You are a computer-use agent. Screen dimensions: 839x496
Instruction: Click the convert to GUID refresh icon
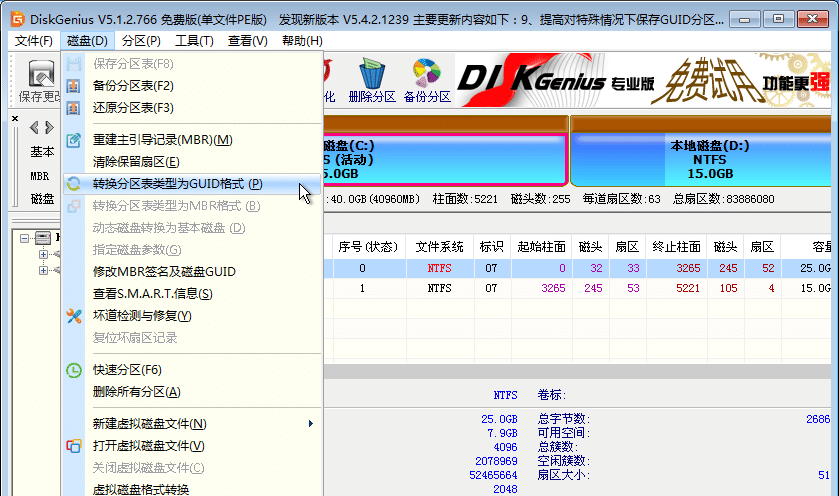tap(74, 184)
